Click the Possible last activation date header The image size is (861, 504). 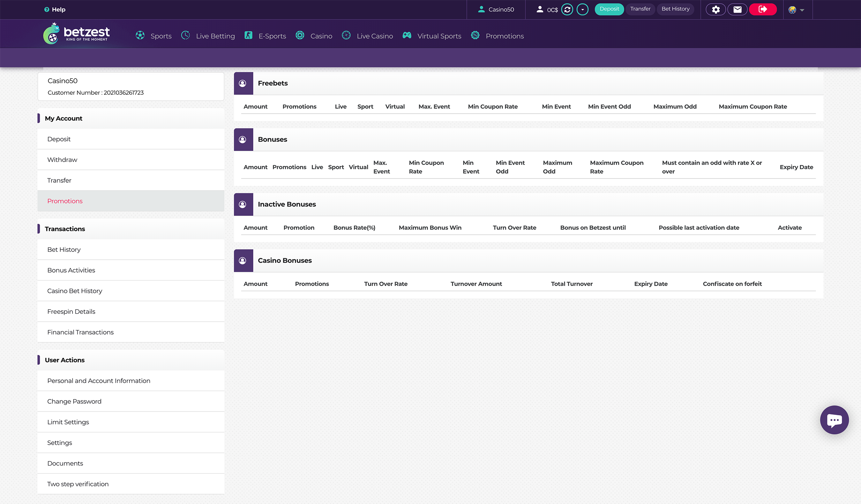pos(699,228)
